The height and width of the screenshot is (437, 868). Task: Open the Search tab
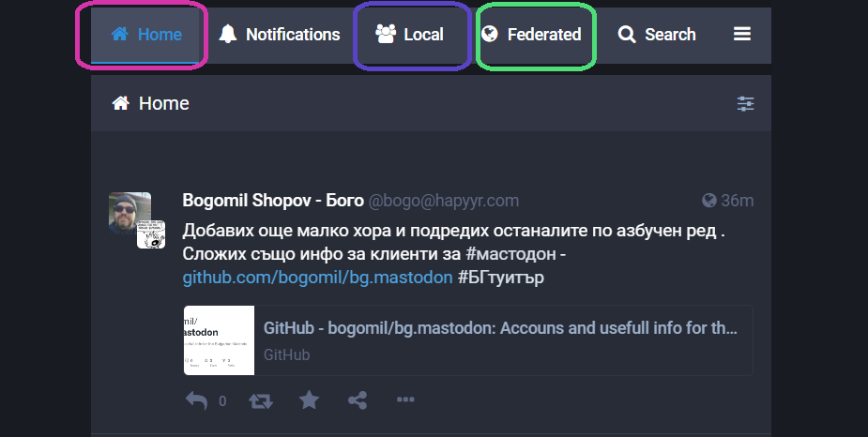click(x=657, y=36)
